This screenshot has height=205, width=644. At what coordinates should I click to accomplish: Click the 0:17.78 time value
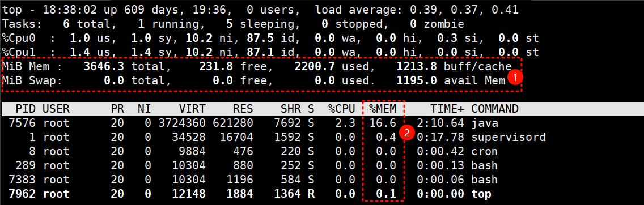[440, 137]
